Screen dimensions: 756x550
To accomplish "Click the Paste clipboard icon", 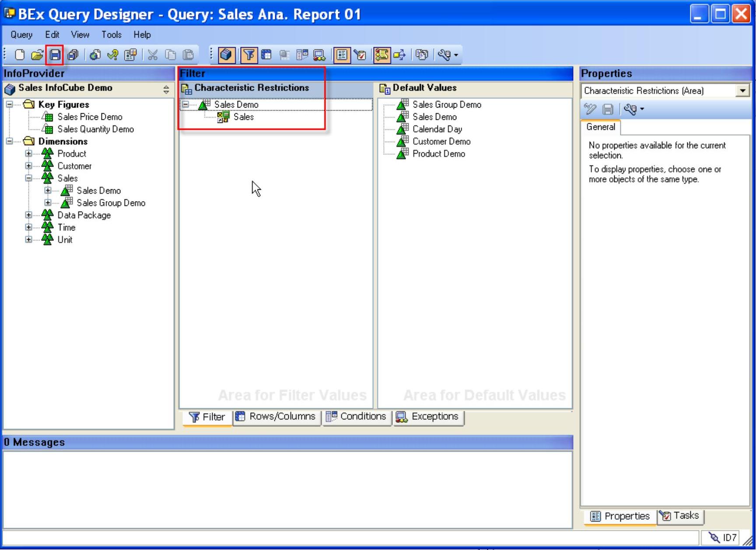I will [x=188, y=55].
